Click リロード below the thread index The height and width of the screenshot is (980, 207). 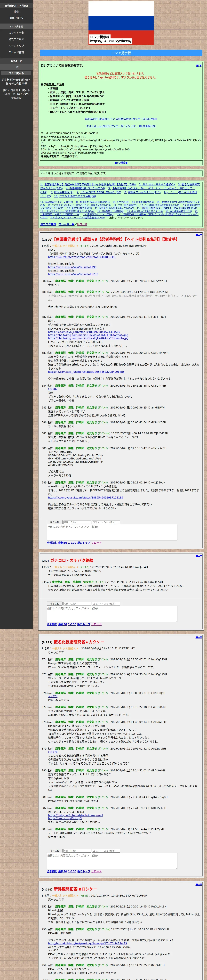pos(82,224)
